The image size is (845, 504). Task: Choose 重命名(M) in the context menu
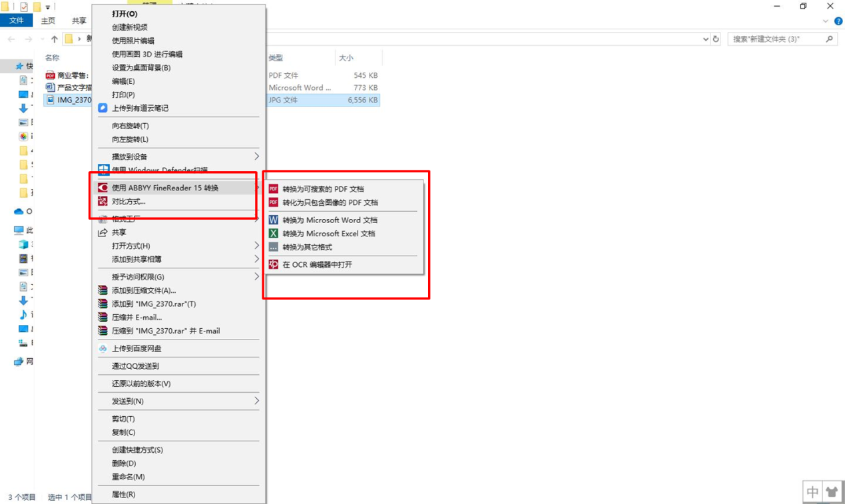click(x=129, y=477)
